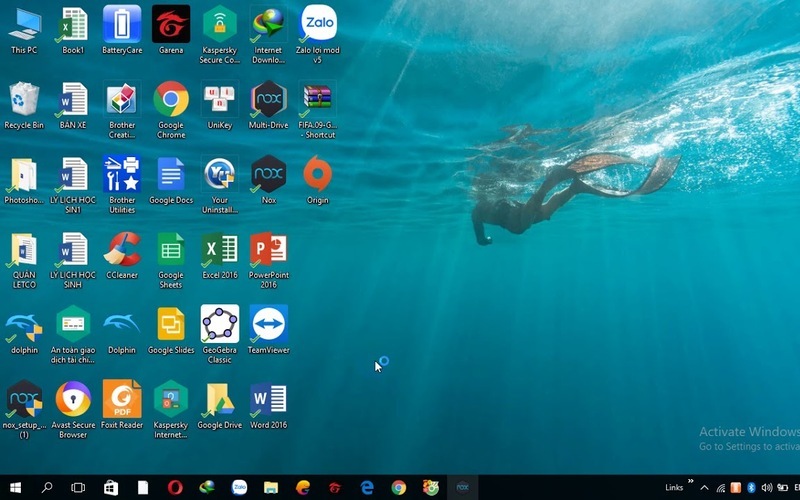Open the Google Slides shortcut
The height and width of the screenshot is (500, 800).
pyautogui.click(x=171, y=330)
